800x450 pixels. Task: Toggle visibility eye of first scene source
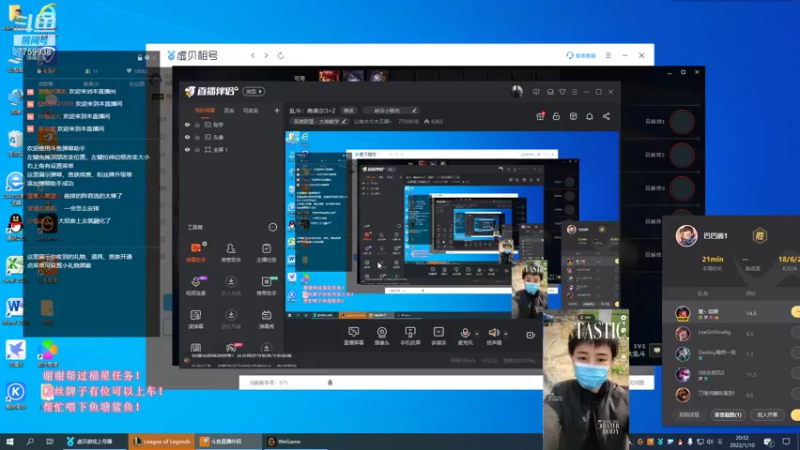click(x=187, y=124)
